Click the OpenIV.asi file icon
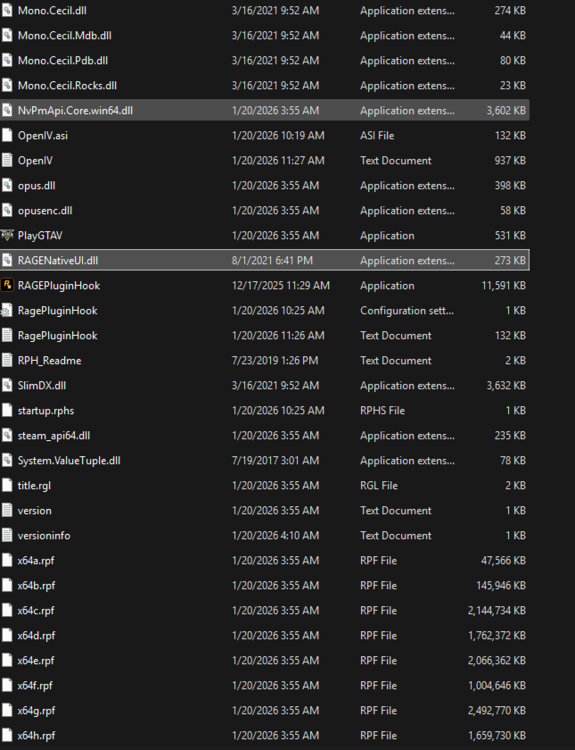 tap(7, 135)
